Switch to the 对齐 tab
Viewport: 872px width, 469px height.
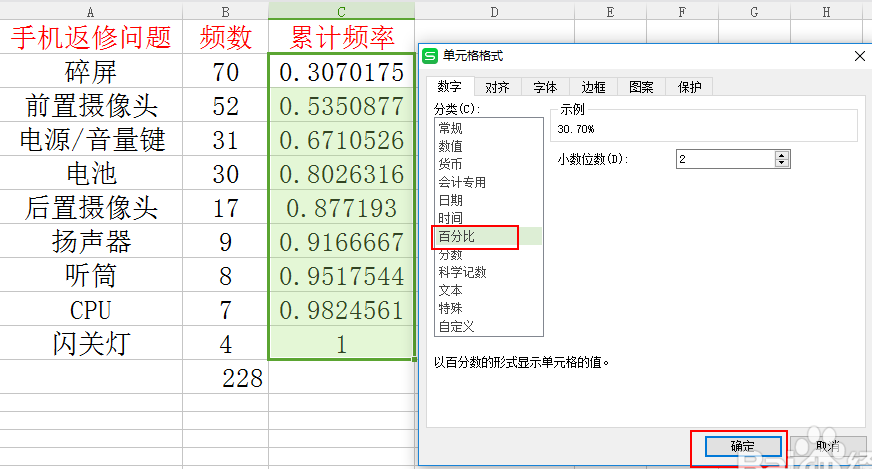point(497,87)
